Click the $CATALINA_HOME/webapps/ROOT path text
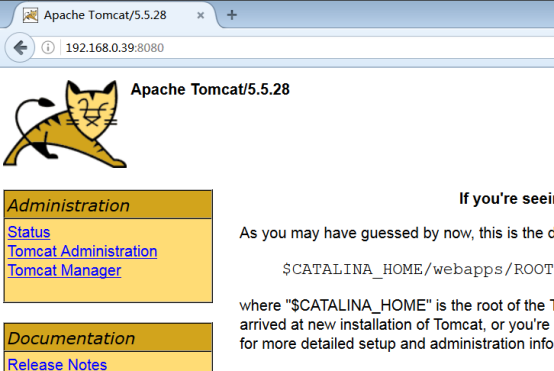The image size is (554, 371). pos(418,270)
